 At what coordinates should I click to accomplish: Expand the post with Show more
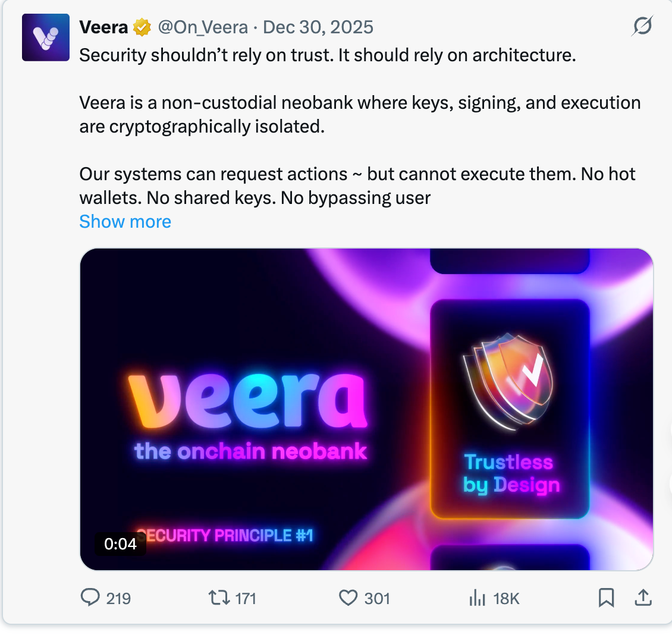pyautogui.click(x=125, y=222)
